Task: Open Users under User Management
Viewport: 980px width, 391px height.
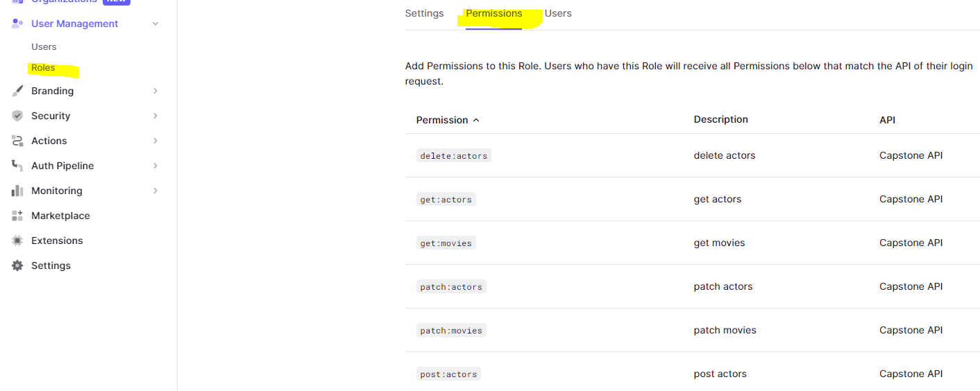Action: tap(44, 47)
